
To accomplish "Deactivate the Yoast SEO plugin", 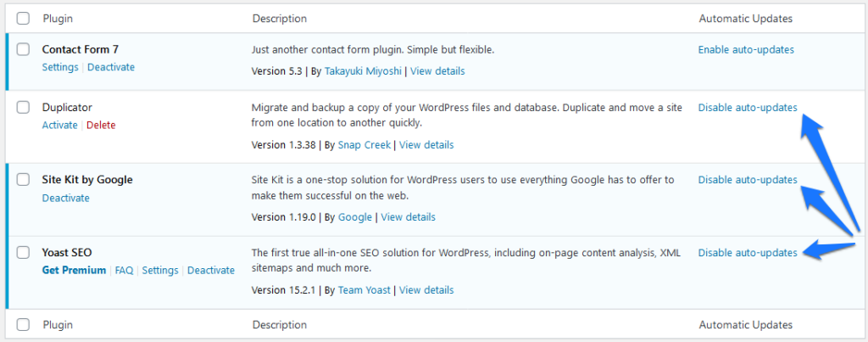I will 211,271.
